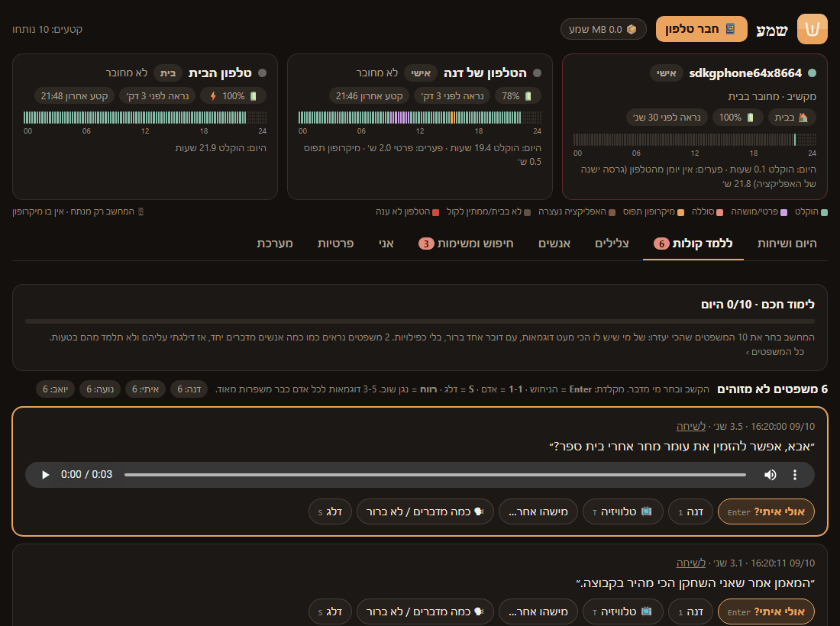Click the נועה: 6 counter chip
This screenshot has height=626, width=840.
[x=100, y=389]
